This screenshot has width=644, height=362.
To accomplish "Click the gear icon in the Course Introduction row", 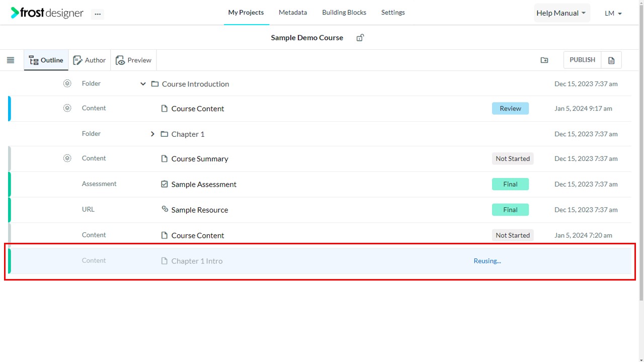I will [x=67, y=83].
